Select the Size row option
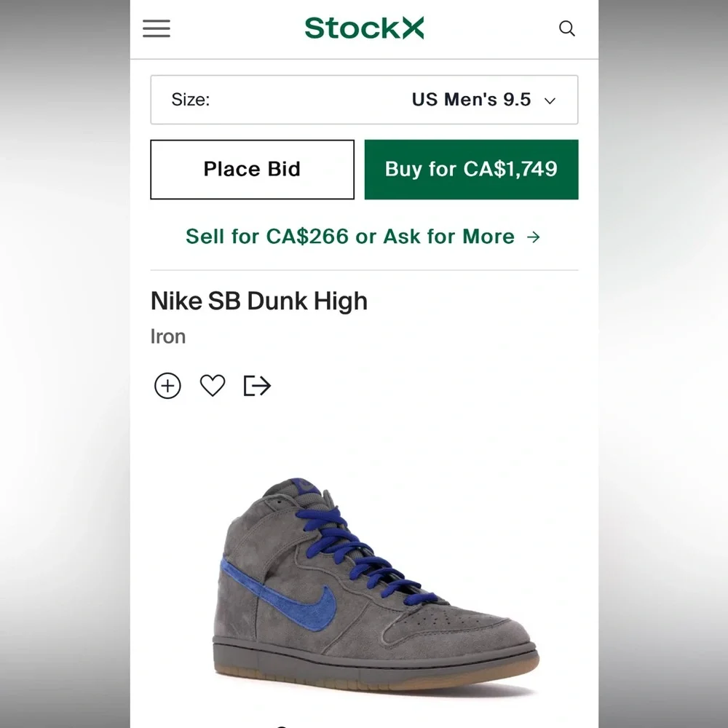 pyautogui.click(x=364, y=100)
